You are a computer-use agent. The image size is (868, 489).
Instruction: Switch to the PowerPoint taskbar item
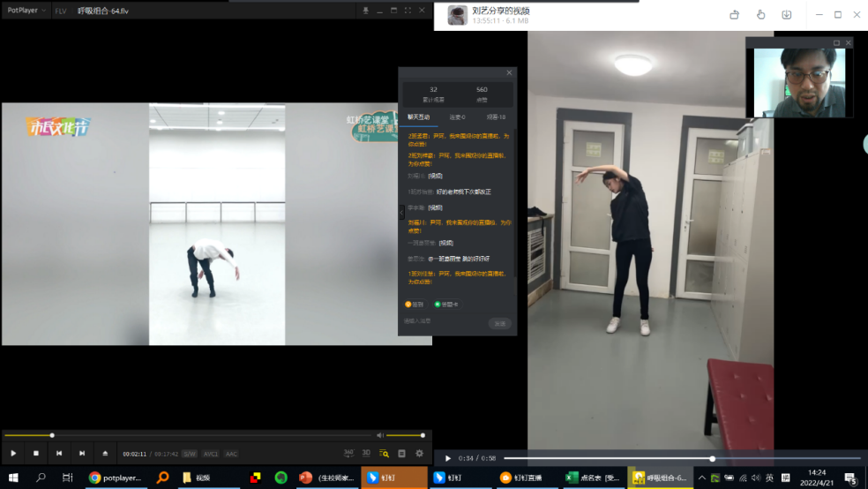coord(326,478)
